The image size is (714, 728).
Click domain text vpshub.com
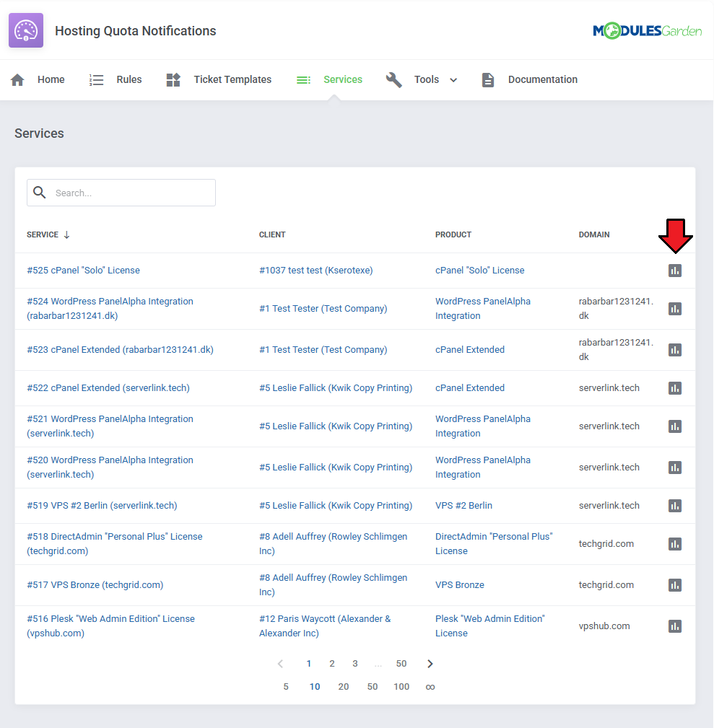(604, 626)
